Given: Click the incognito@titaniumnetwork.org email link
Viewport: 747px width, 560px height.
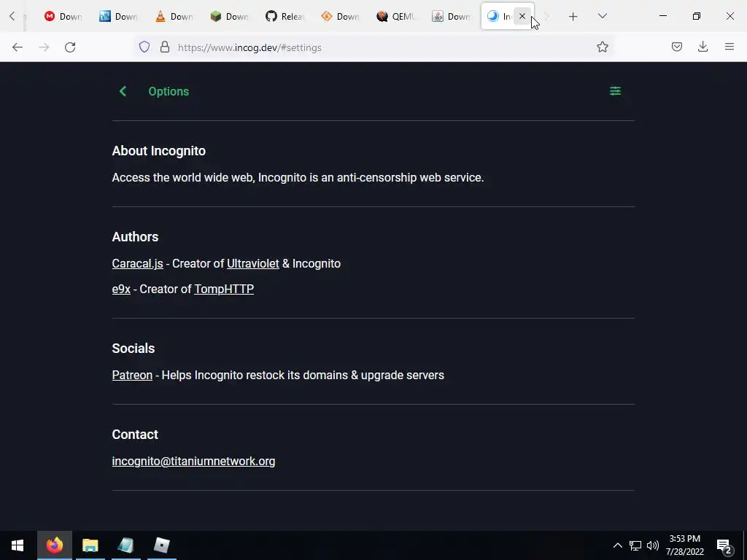Looking at the screenshot, I should coord(193,461).
